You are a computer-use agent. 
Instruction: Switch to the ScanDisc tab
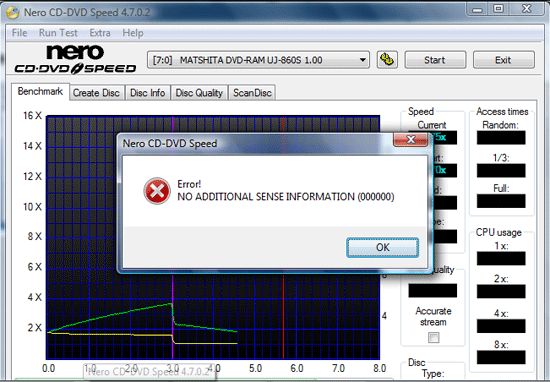pos(252,93)
